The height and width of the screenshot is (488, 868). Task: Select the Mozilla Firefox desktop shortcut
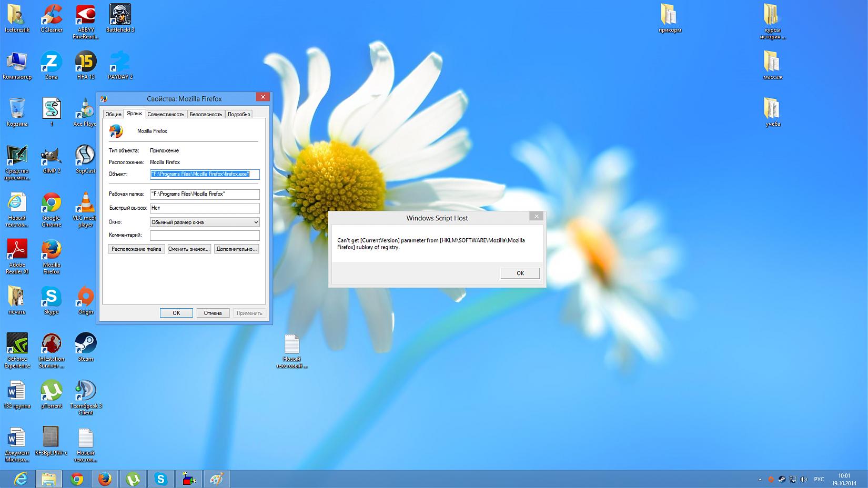click(52, 257)
